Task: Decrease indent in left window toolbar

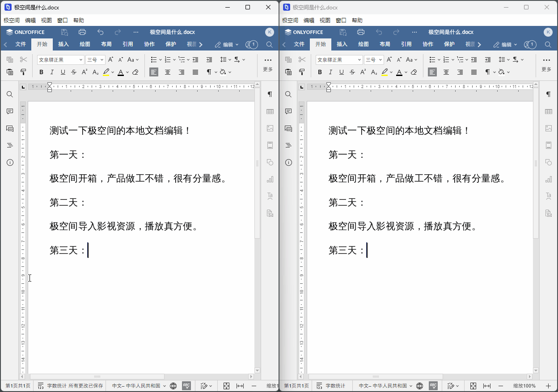Action: [x=195, y=59]
